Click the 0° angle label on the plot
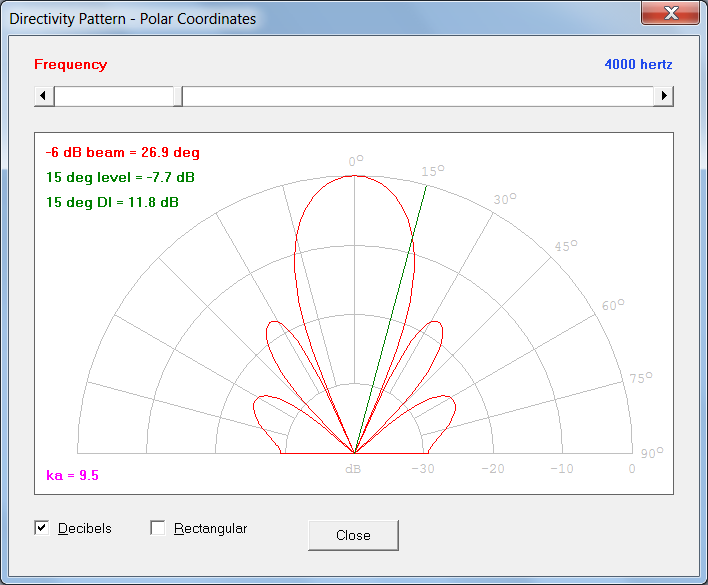 [x=356, y=161]
